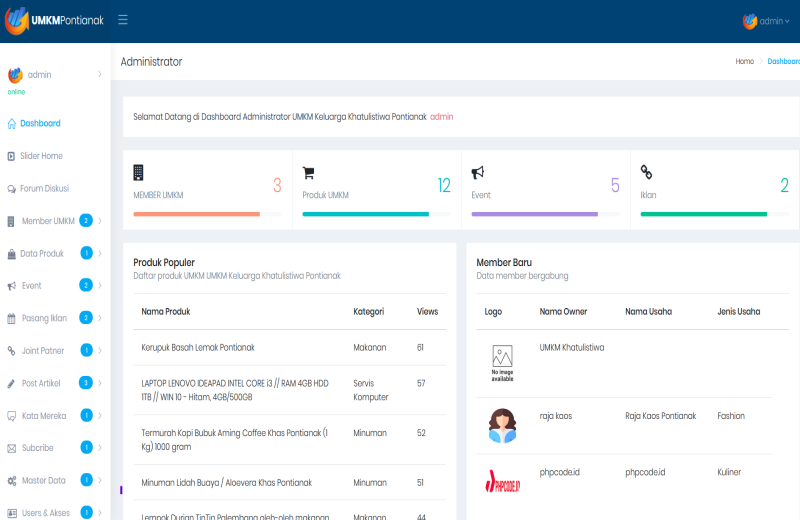Expand the sidebar admin profile chevron
The image size is (800, 520).
(99, 75)
